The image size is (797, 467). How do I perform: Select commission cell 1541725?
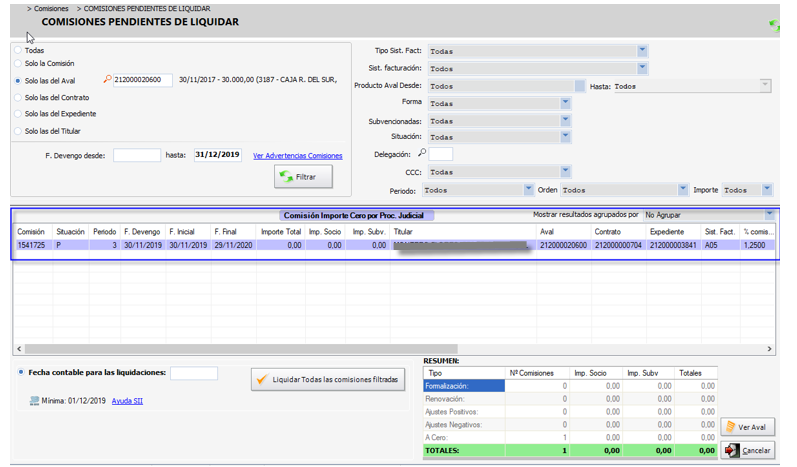point(33,245)
